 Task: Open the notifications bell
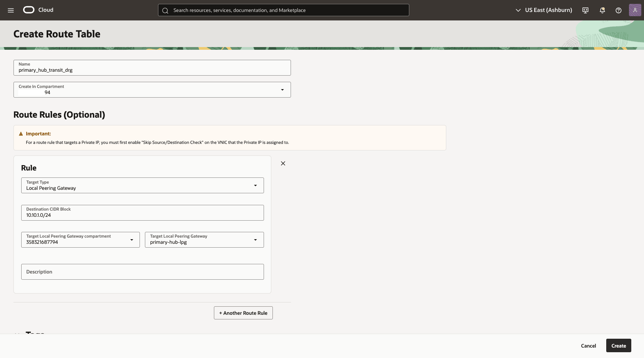coord(602,10)
